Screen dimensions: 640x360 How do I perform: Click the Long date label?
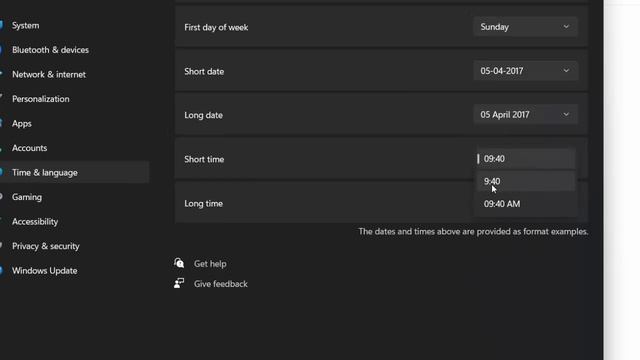(203, 115)
